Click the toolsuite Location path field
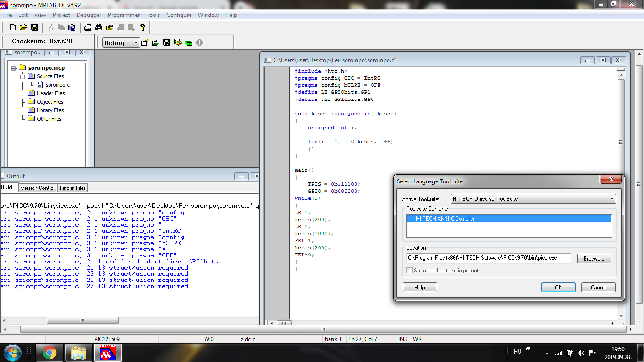The height and width of the screenshot is (362, 644). click(x=488, y=258)
